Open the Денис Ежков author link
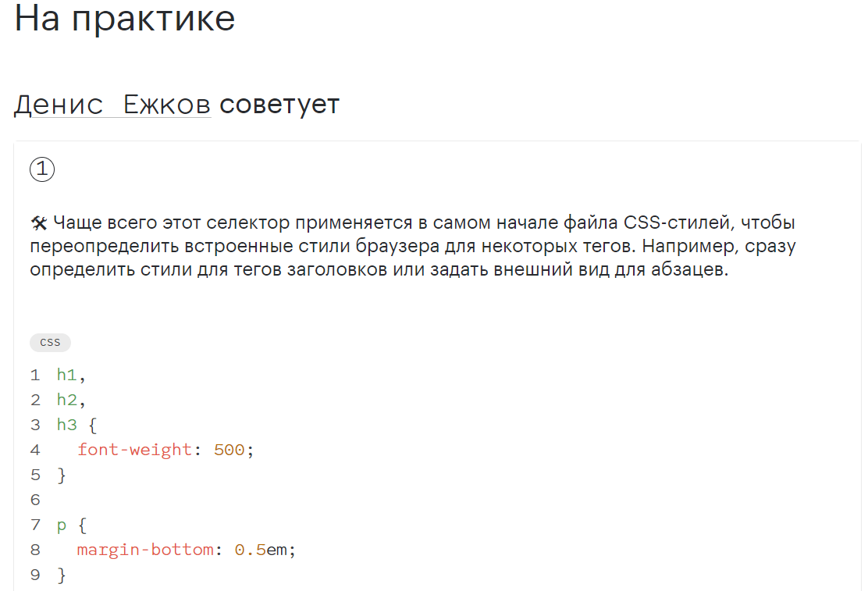Screen dimensions: 868x591 point(112,104)
